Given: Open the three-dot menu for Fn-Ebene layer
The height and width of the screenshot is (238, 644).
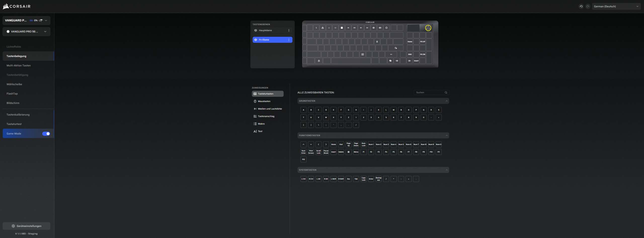Looking at the screenshot, I should coord(289,40).
